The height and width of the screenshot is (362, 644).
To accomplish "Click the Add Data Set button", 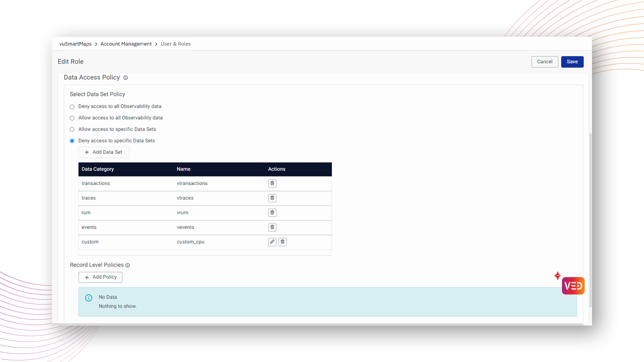I will [x=104, y=152].
